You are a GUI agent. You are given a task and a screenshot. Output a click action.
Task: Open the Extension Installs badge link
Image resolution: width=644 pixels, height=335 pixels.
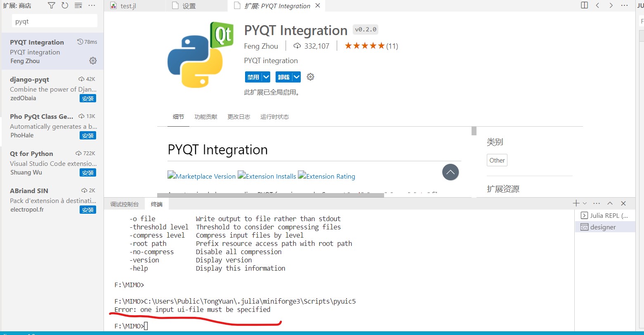pyautogui.click(x=267, y=176)
